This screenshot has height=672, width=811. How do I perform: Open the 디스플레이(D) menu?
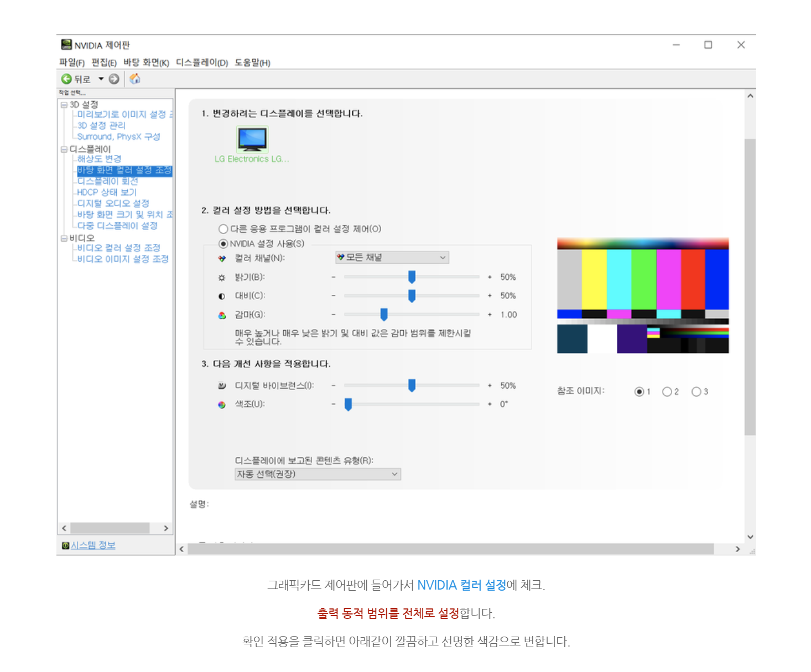click(202, 62)
